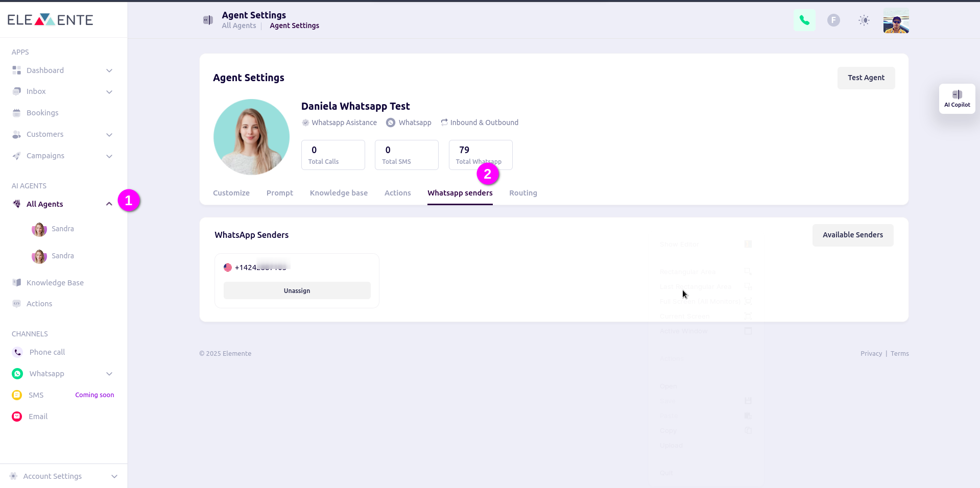Click the Campaigns rocket icon
This screenshot has height=488, width=980.
[x=17, y=156]
